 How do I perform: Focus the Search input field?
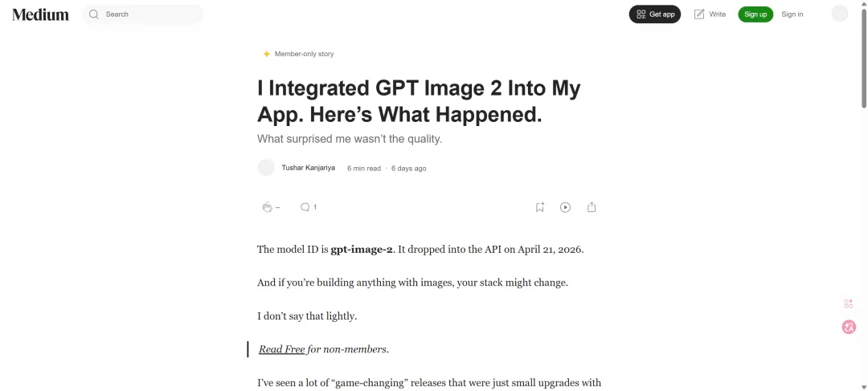[x=143, y=14]
